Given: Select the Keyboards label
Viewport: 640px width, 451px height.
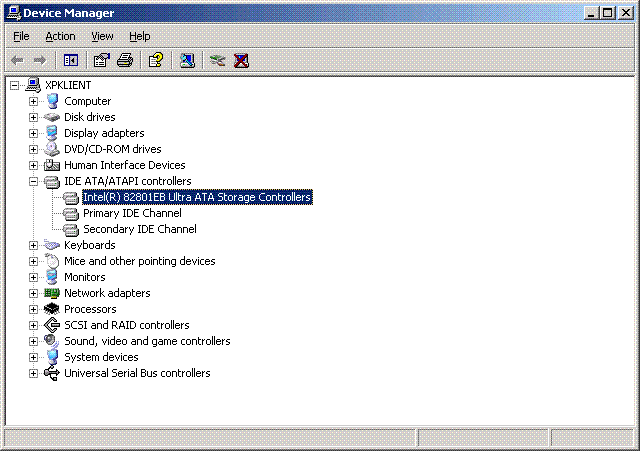Looking at the screenshot, I should coord(90,245).
